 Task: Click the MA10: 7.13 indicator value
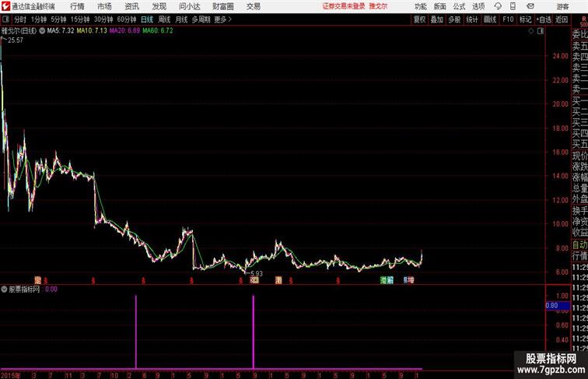point(92,31)
